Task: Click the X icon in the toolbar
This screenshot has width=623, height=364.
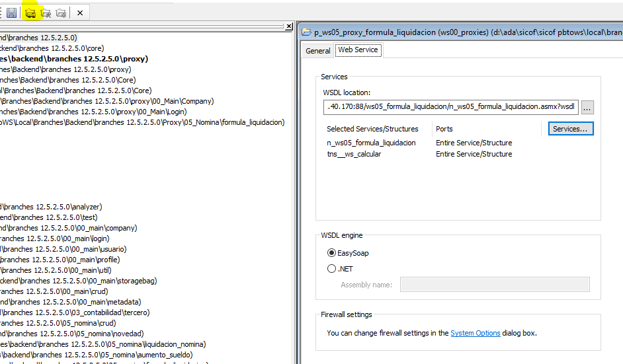Action: click(x=80, y=13)
